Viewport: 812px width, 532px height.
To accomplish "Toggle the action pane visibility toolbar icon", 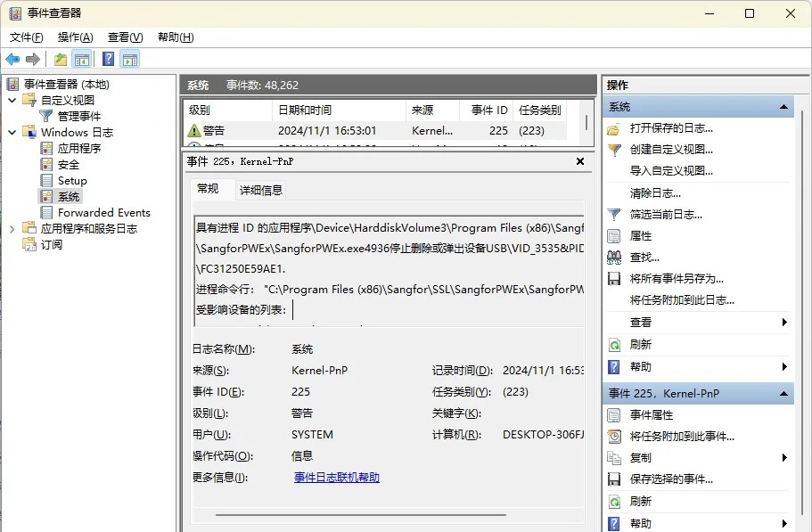I will click(x=129, y=59).
